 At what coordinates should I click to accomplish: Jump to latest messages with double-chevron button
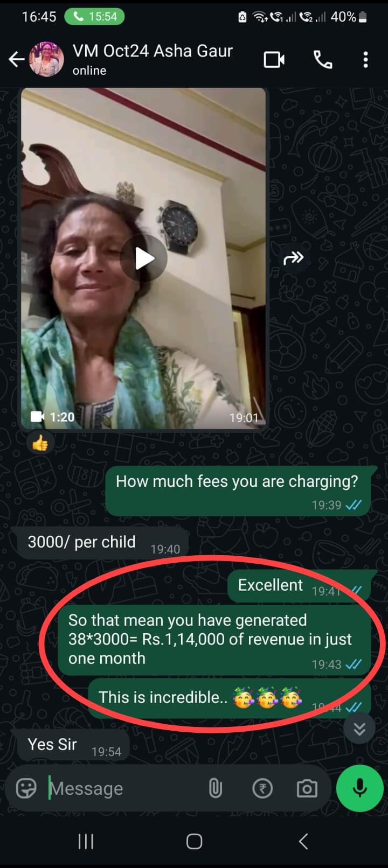point(359,729)
